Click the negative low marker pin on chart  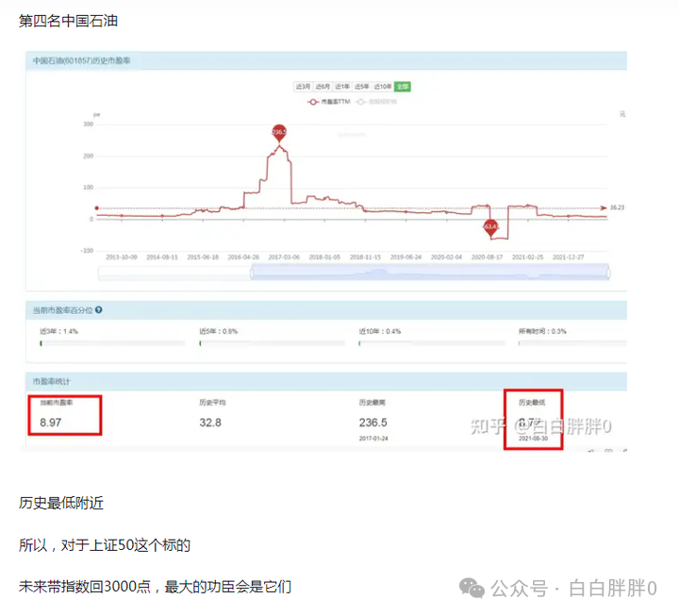coord(490,227)
